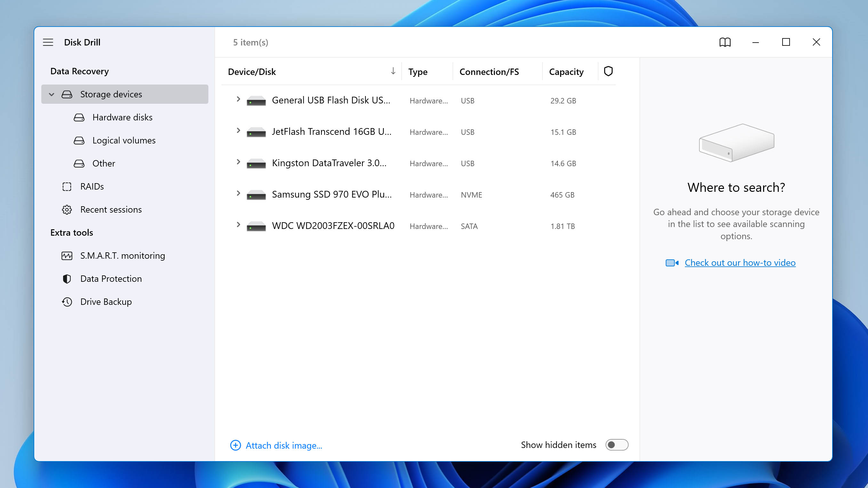Viewport: 868px width, 488px height.
Task: Select JetFlash Transcend 16GB device name
Action: [x=332, y=131]
